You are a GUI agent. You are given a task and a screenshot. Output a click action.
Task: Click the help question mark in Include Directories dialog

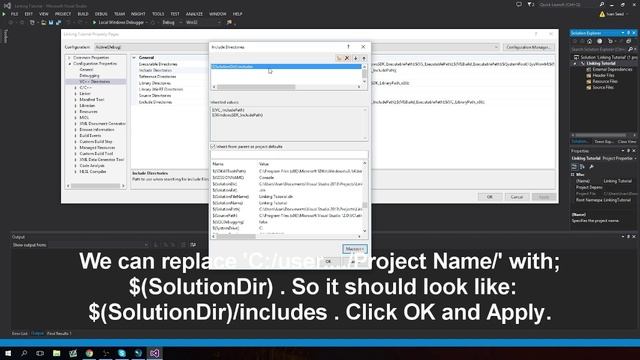[348, 47]
